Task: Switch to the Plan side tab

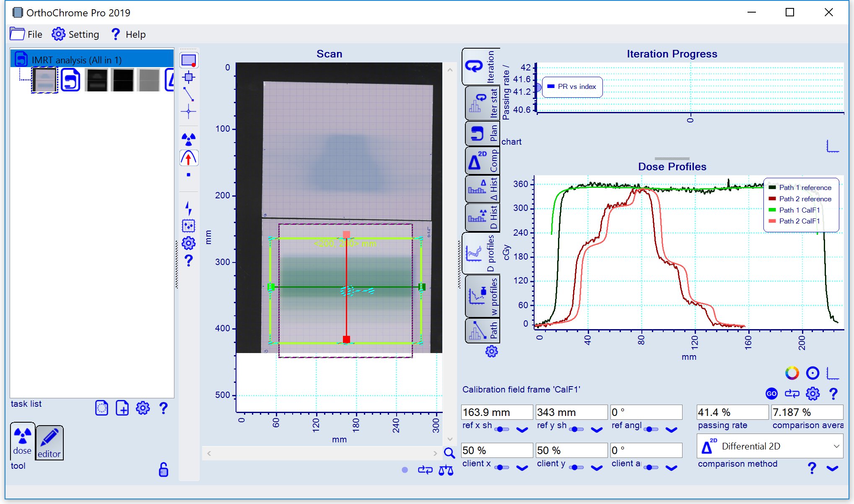Action: tap(482, 133)
